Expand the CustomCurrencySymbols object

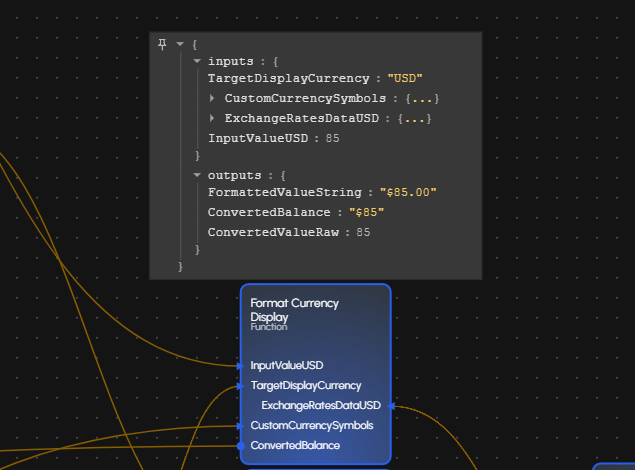point(212,98)
